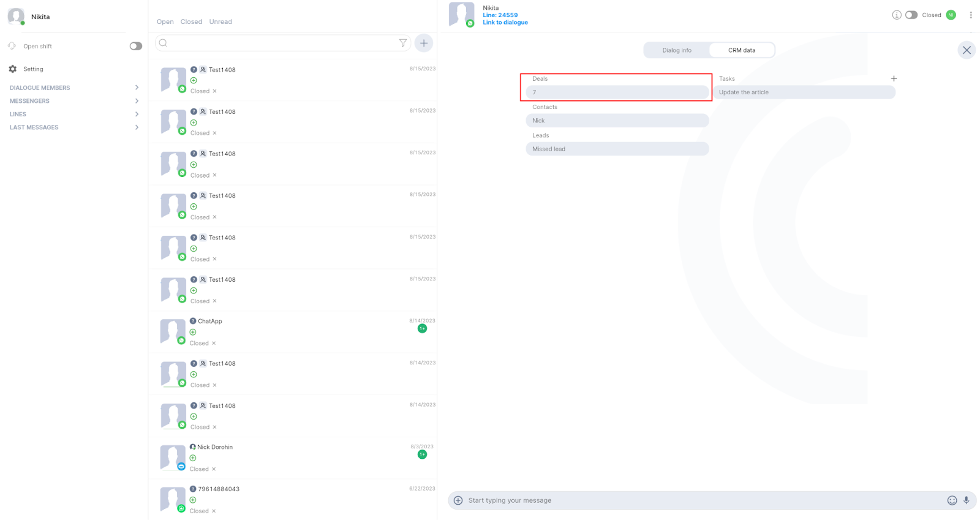Switch to the Closed chats tab
The image size is (980, 520).
pyautogui.click(x=191, y=21)
